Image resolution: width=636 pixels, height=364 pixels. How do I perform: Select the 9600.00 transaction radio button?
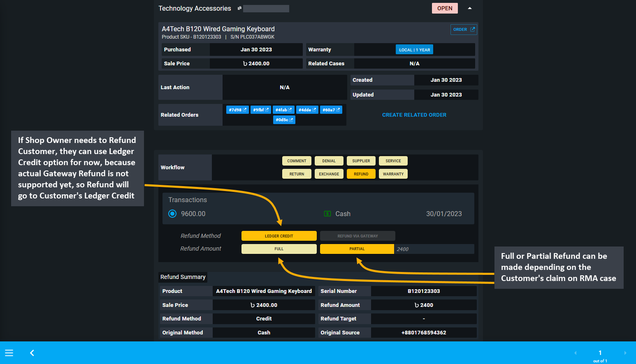(172, 214)
